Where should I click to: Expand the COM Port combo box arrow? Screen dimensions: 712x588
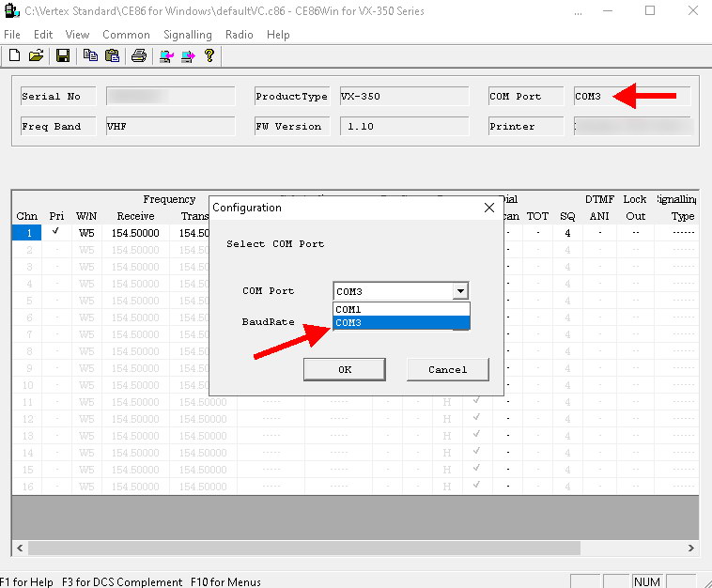tap(460, 291)
